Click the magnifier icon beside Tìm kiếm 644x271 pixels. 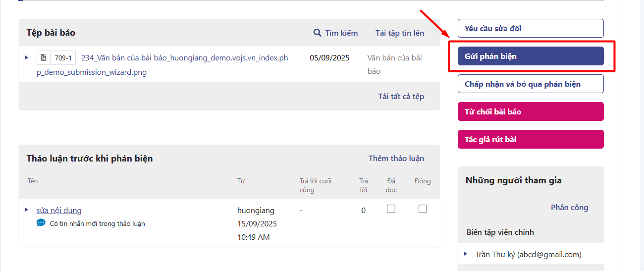[x=318, y=33]
